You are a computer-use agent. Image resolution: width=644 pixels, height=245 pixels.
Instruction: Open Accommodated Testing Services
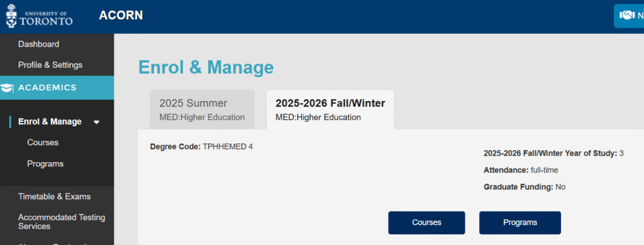(62, 222)
